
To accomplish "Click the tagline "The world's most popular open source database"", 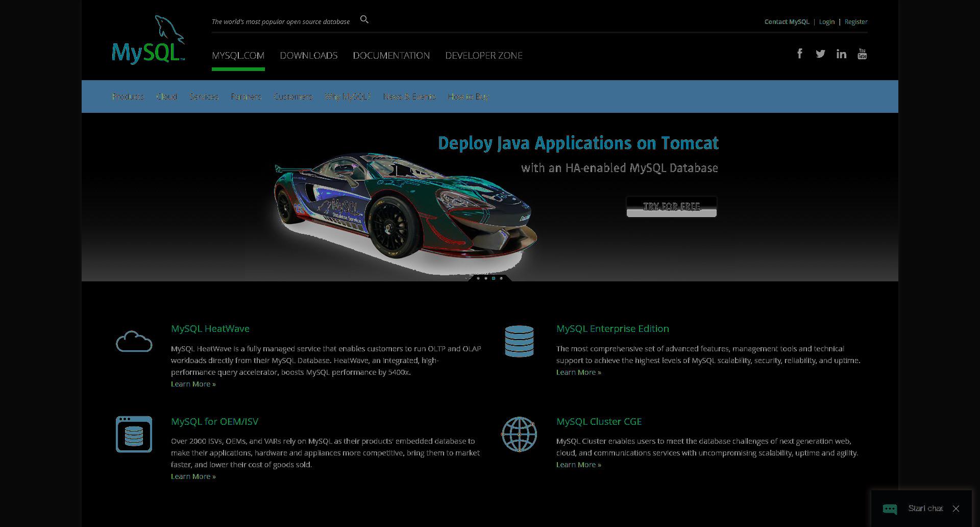I will tap(281, 21).
